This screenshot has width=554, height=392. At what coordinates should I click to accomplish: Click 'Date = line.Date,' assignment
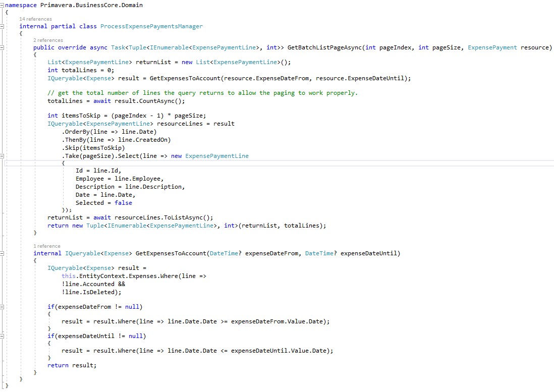[x=105, y=195]
